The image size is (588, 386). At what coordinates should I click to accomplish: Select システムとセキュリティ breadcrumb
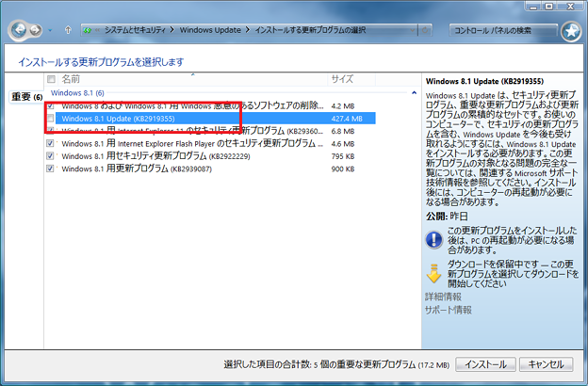[x=135, y=30]
